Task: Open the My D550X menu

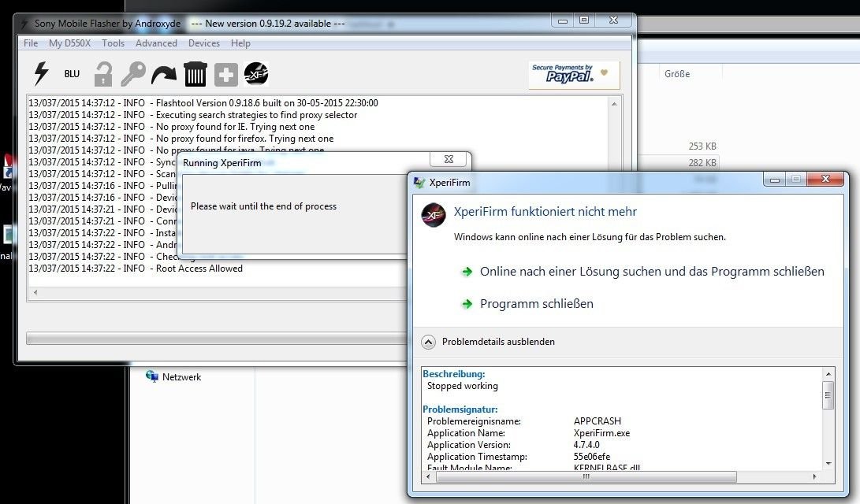Action: (x=69, y=43)
